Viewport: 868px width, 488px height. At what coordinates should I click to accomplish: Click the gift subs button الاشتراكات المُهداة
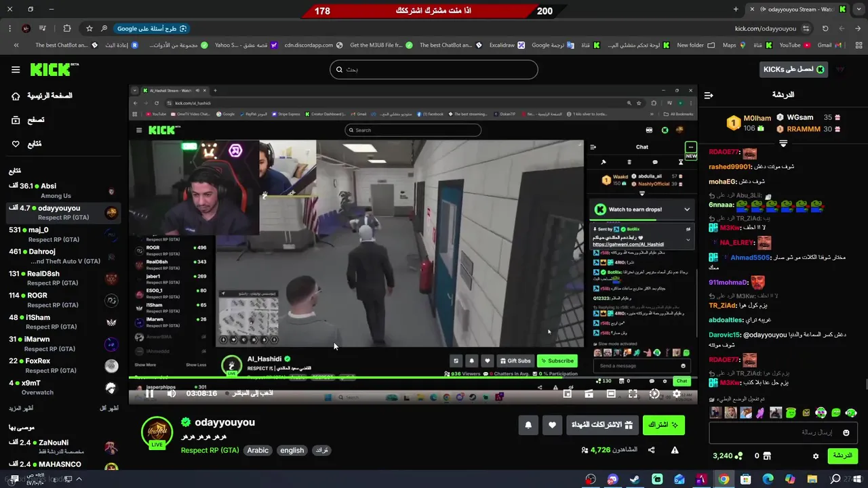601,425
